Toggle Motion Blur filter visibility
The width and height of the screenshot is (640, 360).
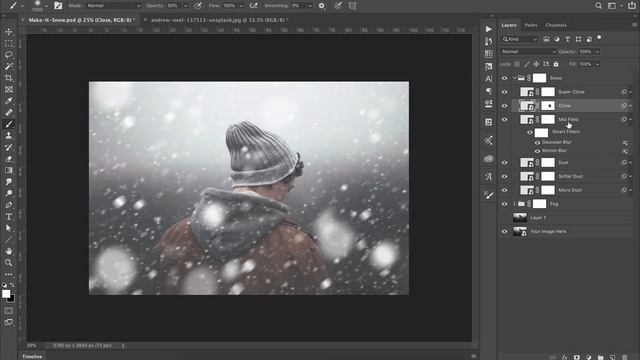pyautogui.click(x=538, y=151)
